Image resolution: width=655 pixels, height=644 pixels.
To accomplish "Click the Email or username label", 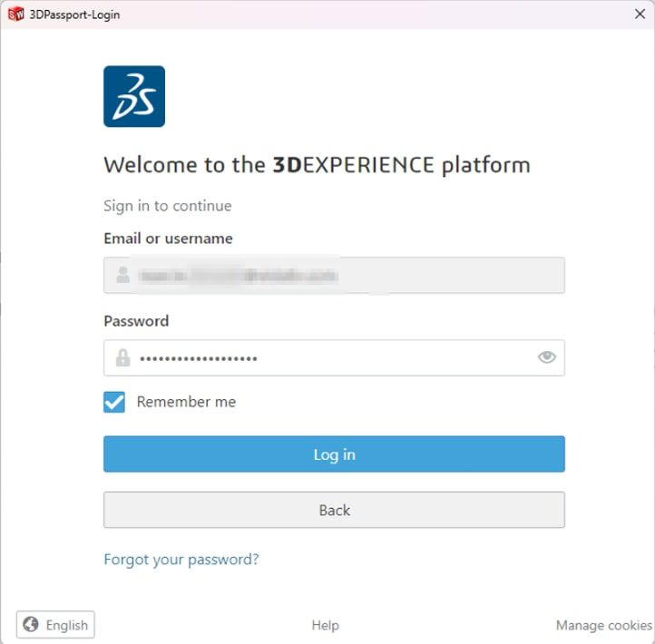I will tap(169, 239).
